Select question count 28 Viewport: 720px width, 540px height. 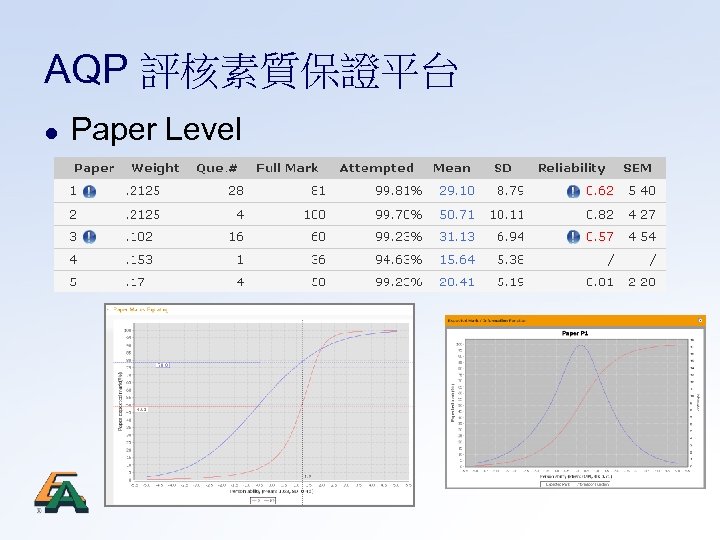click(x=236, y=191)
